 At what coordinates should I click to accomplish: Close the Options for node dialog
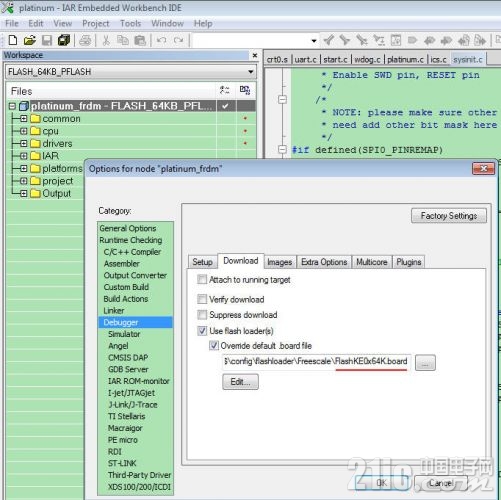tap(483, 169)
